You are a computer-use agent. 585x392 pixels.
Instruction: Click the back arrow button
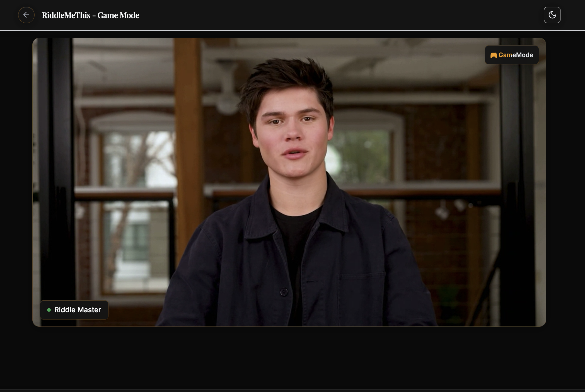click(26, 15)
